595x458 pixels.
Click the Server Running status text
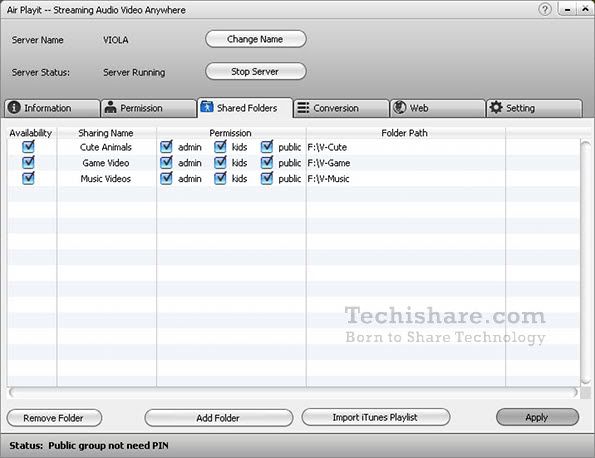coord(134,72)
